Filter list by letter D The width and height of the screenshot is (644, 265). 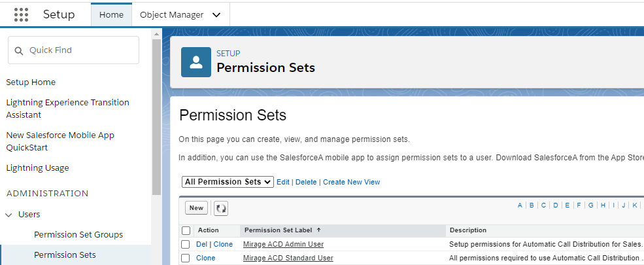pyautogui.click(x=555, y=205)
